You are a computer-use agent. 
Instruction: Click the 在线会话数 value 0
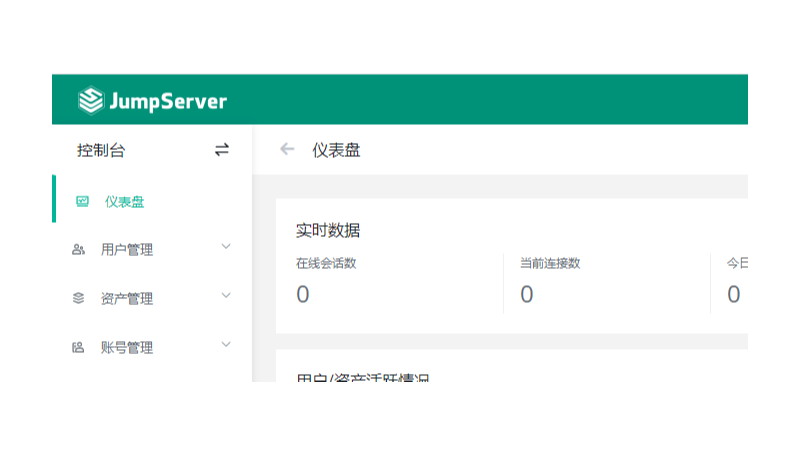coord(303,294)
